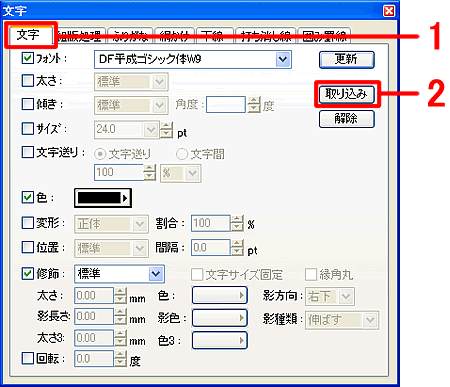This screenshot has width=450, height=387.
Task: Click the 回転 field showing 0.0
Action: 94,359
